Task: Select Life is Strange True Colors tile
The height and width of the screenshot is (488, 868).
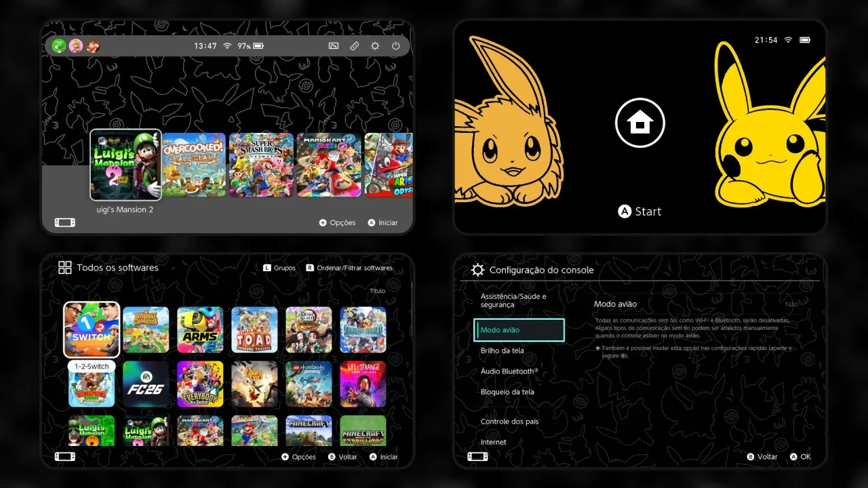Action: (x=363, y=384)
